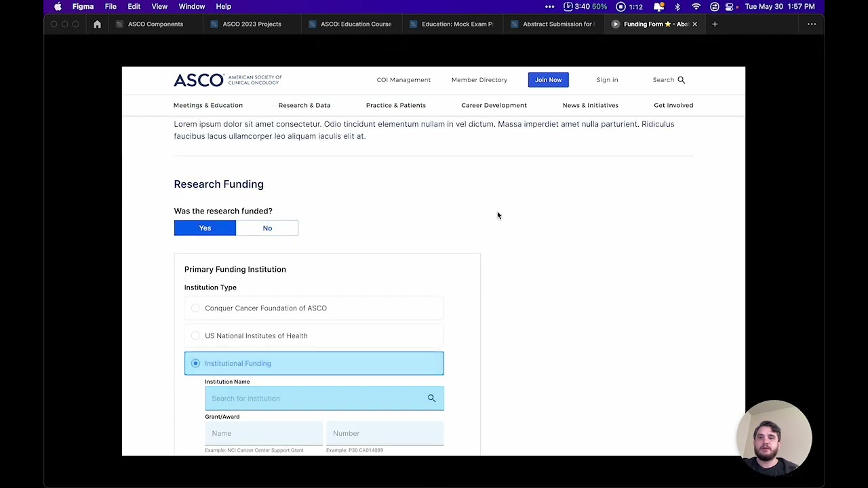The width and height of the screenshot is (868, 488).
Task: Click the search magnifier in Institution Name field
Action: (431, 399)
